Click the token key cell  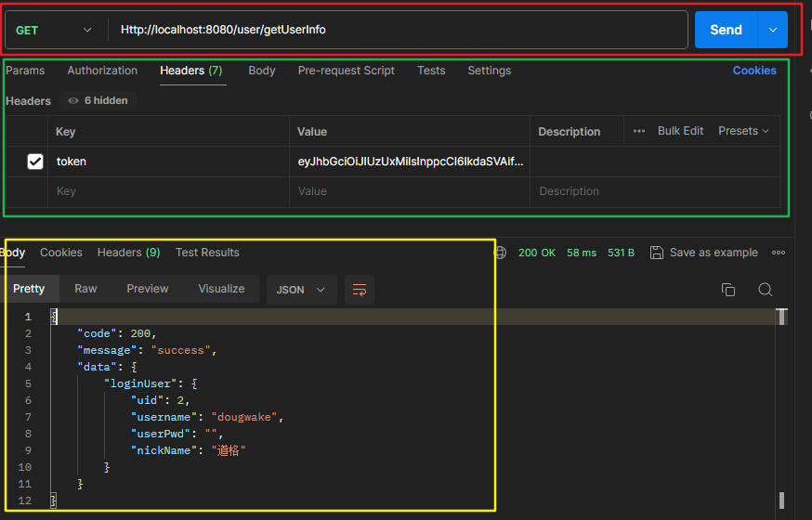[x=168, y=162]
